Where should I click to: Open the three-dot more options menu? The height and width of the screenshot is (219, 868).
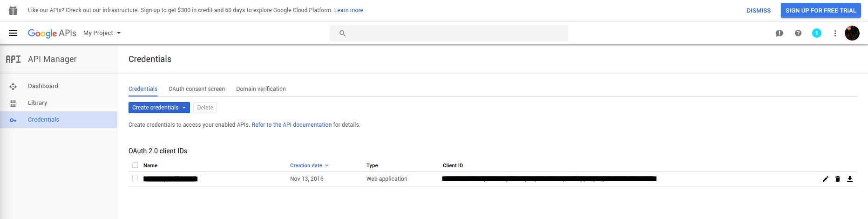coord(835,33)
